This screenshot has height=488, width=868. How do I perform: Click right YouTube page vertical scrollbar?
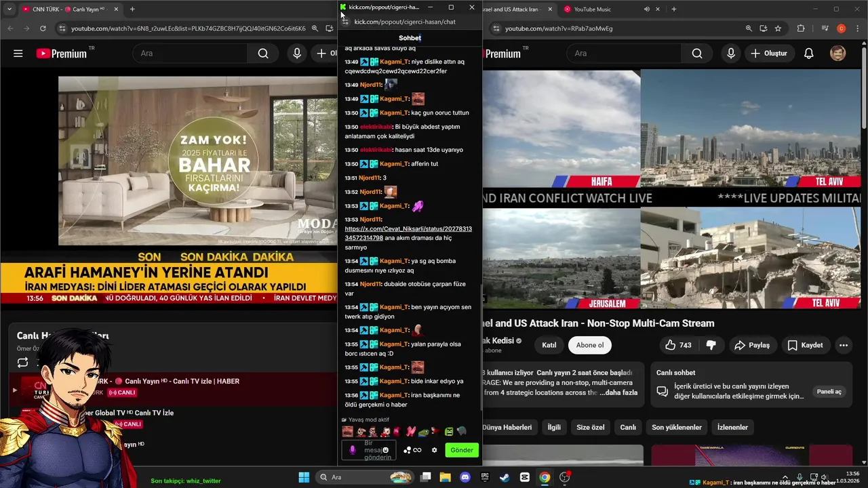864,88
